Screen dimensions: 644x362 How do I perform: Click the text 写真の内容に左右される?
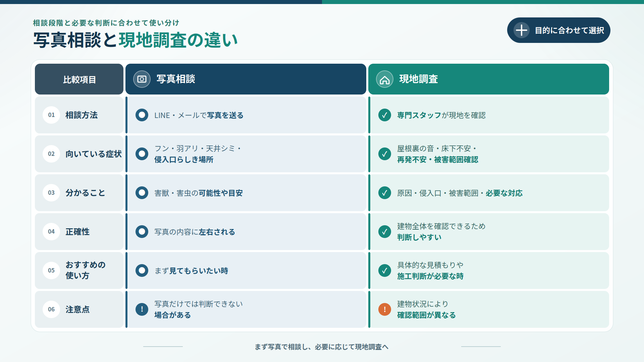click(195, 232)
